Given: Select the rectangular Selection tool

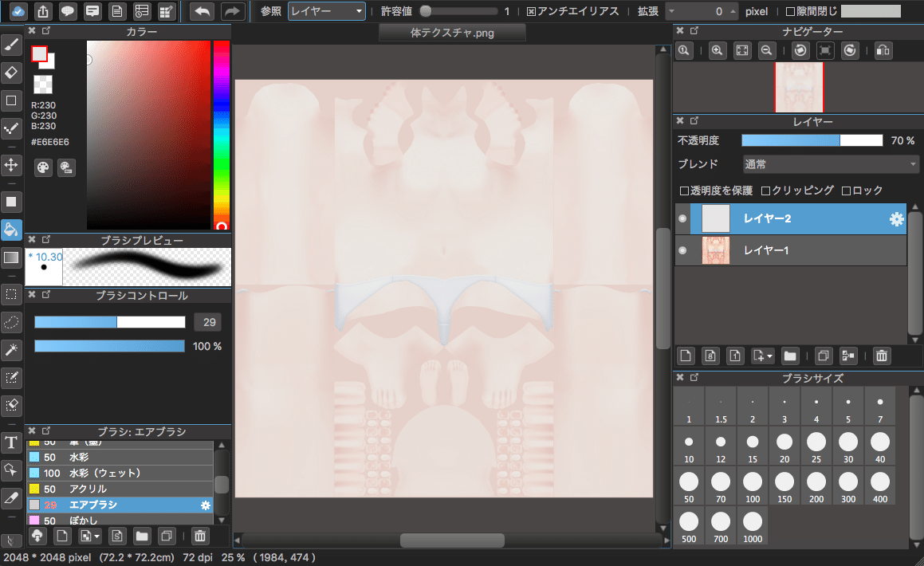Looking at the screenshot, I should (x=11, y=294).
